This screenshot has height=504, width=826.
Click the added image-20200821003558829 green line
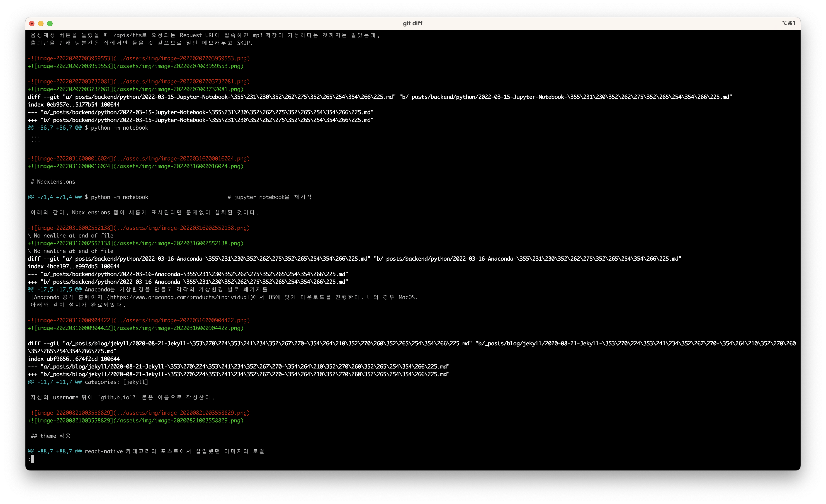pyautogui.click(x=135, y=421)
